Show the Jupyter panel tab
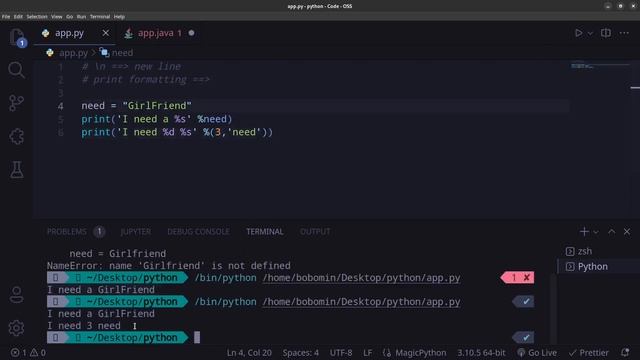The height and width of the screenshot is (360, 640). coord(136,232)
